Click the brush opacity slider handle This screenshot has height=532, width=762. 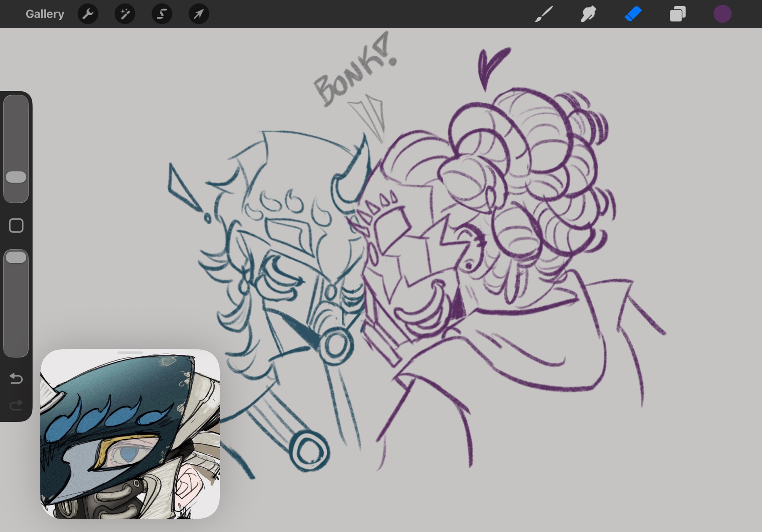tap(16, 257)
